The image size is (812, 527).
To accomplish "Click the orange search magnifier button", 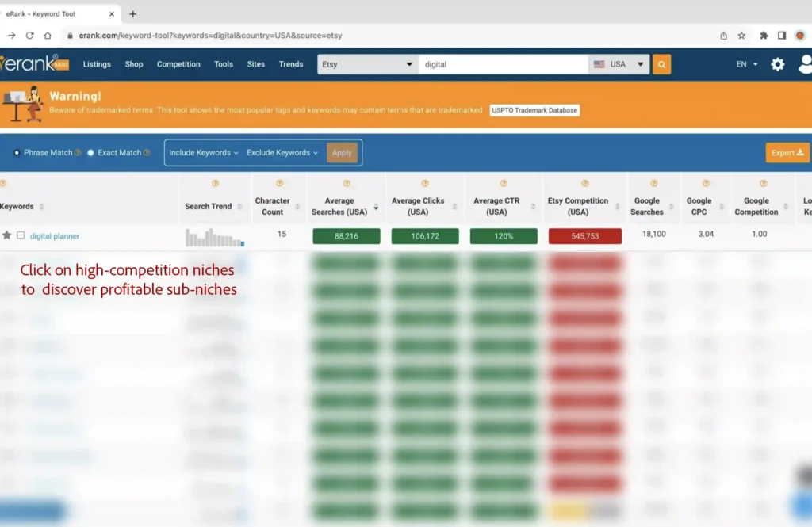I will click(x=661, y=64).
